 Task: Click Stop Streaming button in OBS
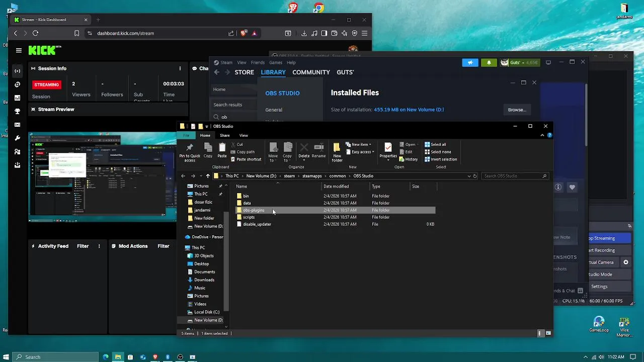click(x=609, y=238)
